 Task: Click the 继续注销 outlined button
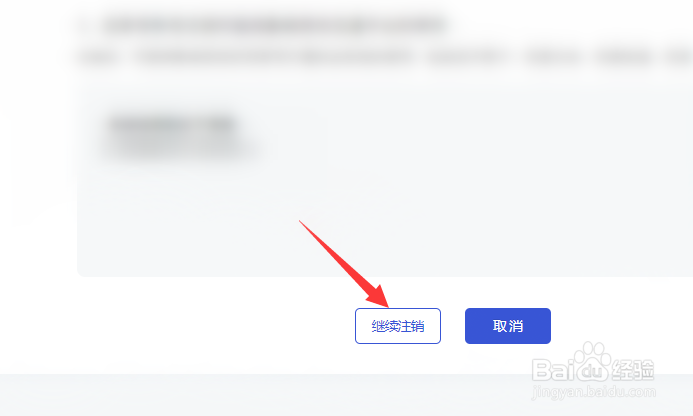click(x=398, y=326)
